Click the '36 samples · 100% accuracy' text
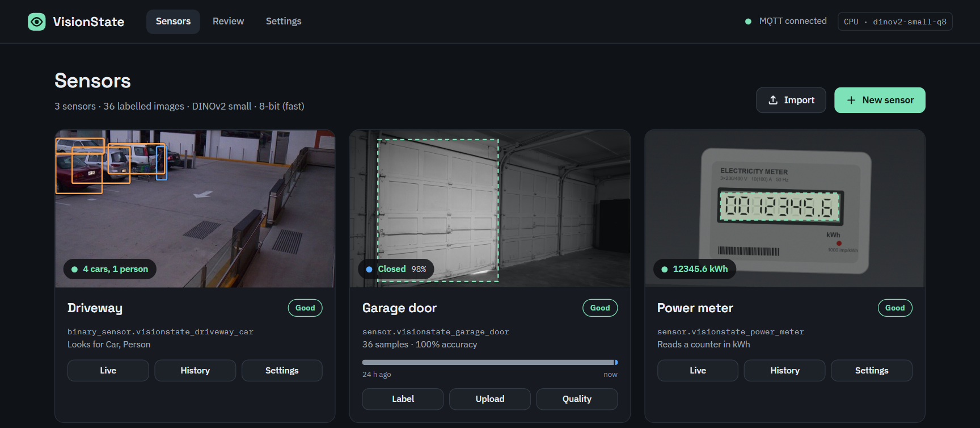This screenshot has width=980, height=428. 420,345
